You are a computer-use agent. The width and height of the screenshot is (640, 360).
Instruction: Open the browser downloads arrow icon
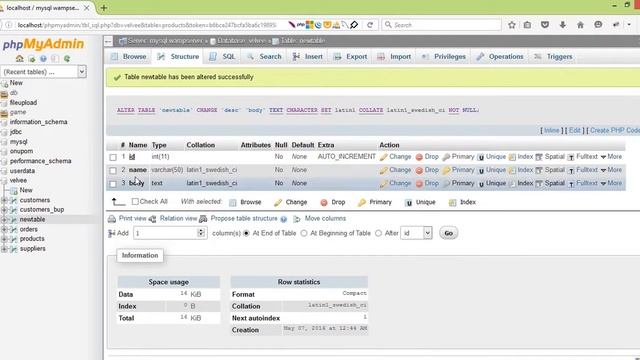coord(562,25)
